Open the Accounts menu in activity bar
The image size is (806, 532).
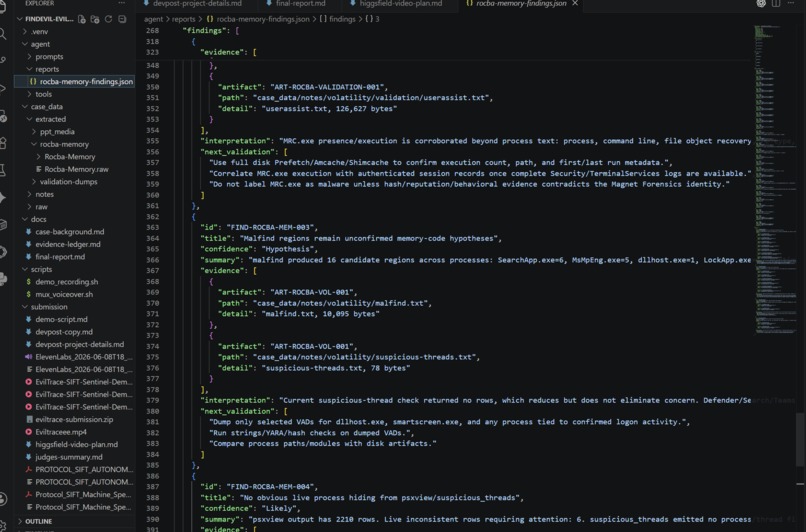point(4,499)
